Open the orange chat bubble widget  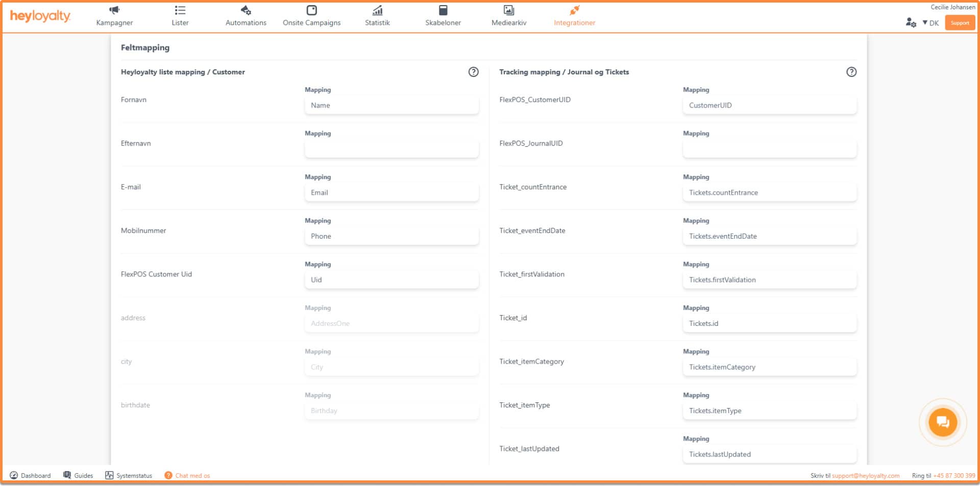tap(942, 422)
